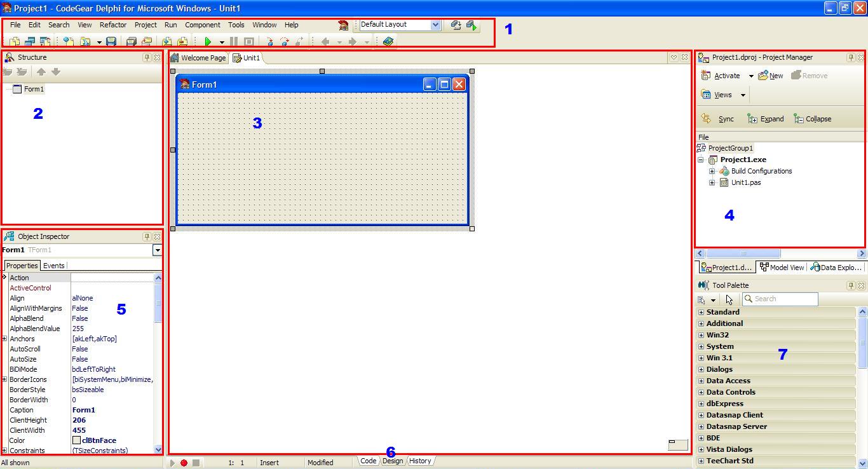The height and width of the screenshot is (469, 868).
Task: Switch to the Events tab
Action: coord(53,266)
